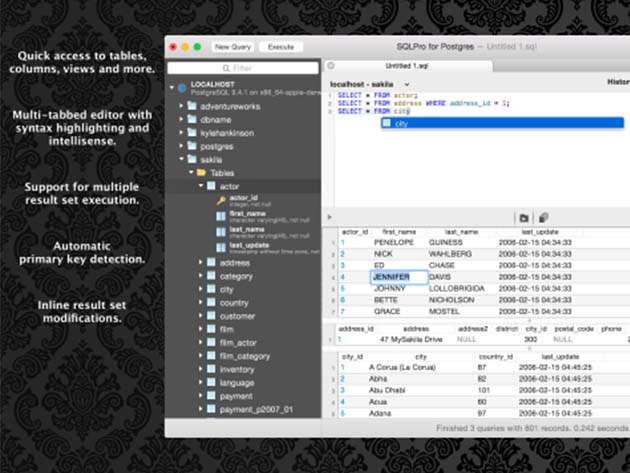This screenshot has height=473, width=630.
Task: Click the film table icon
Action: (x=211, y=329)
